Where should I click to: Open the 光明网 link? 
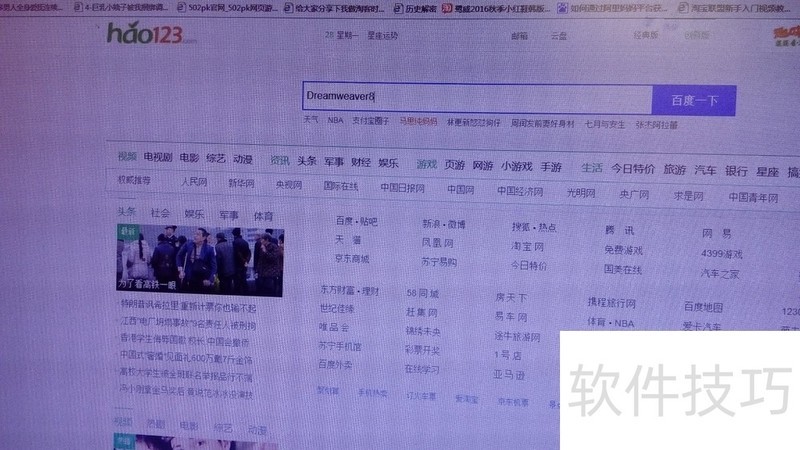coord(581,193)
